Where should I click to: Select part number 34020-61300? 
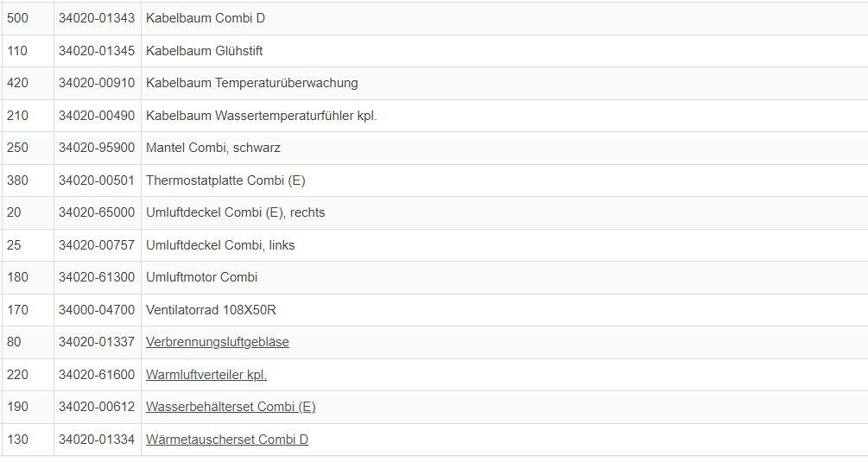tap(97, 277)
